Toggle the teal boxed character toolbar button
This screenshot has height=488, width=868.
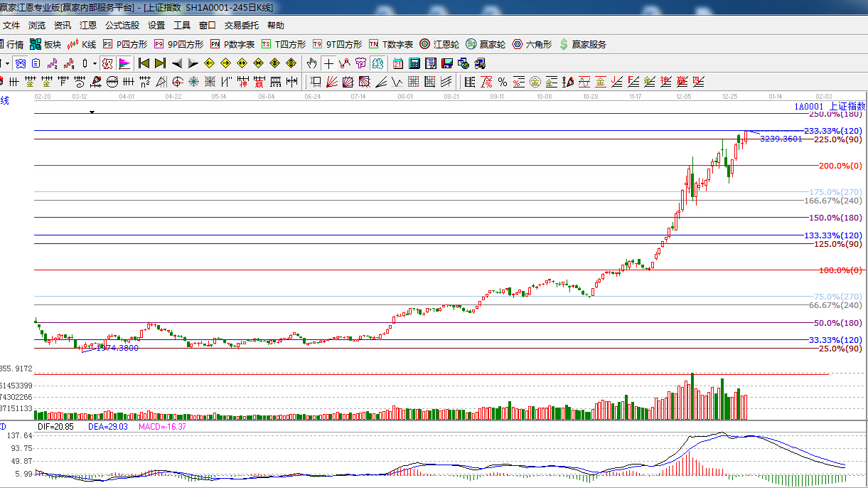[377, 63]
